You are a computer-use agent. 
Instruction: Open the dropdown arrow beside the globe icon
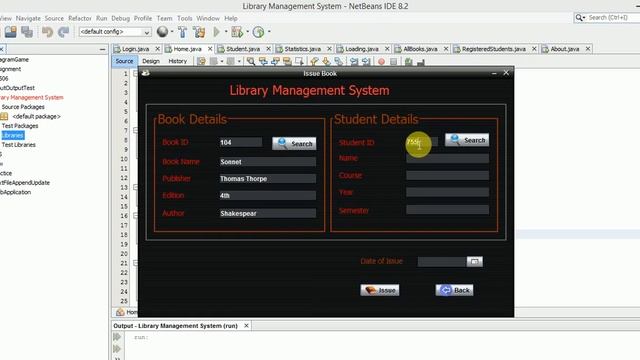pyautogui.click(x=172, y=31)
